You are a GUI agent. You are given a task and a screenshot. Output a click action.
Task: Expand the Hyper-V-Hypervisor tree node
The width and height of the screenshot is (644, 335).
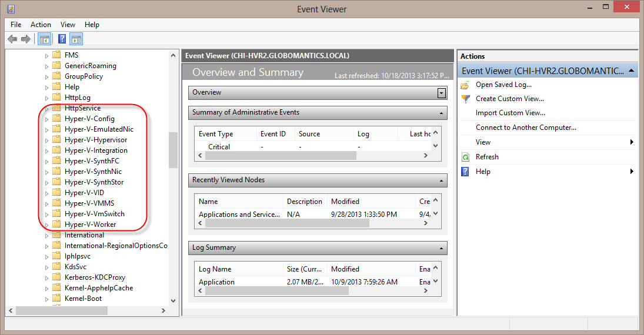point(46,140)
